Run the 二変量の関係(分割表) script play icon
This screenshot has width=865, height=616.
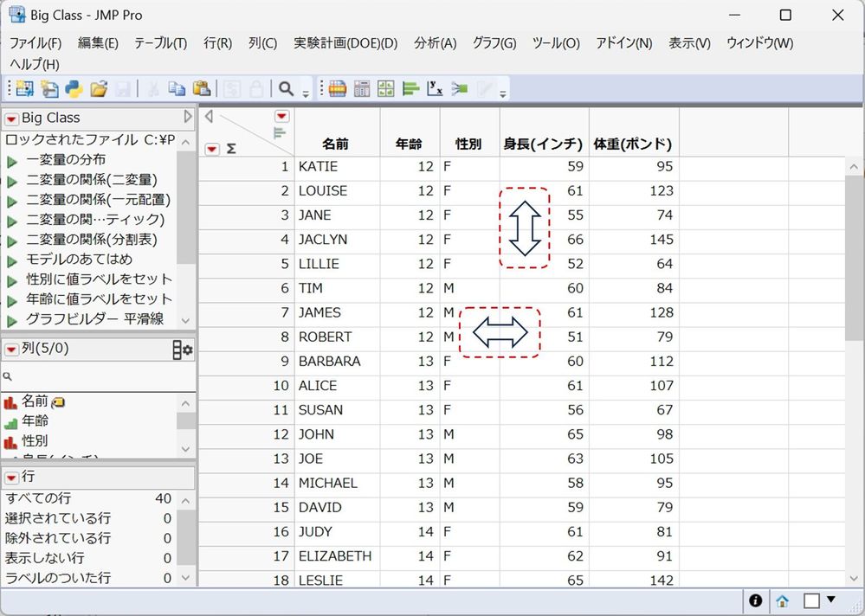pyautogui.click(x=12, y=241)
